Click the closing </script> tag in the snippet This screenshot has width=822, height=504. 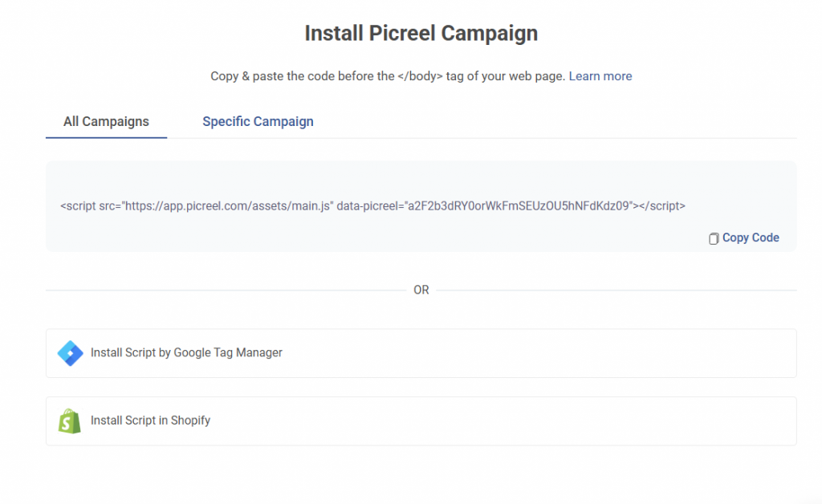click(x=661, y=205)
